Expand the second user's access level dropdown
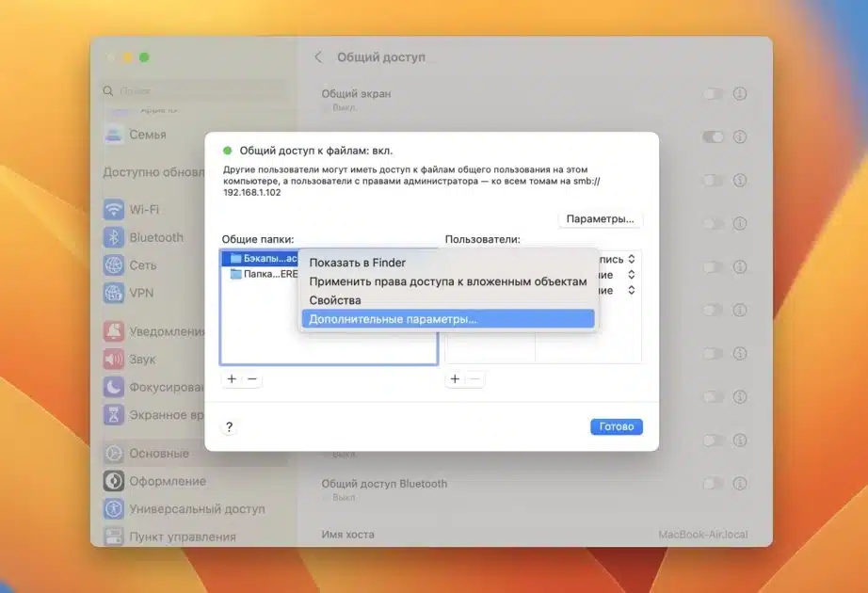Image resolution: width=868 pixels, height=593 pixels. [x=631, y=276]
